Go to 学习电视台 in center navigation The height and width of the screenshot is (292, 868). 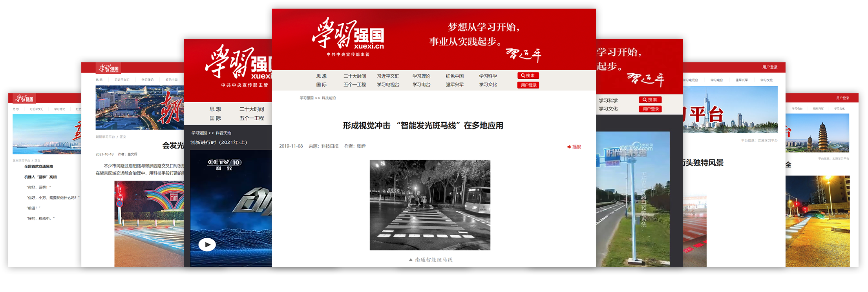coord(388,85)
